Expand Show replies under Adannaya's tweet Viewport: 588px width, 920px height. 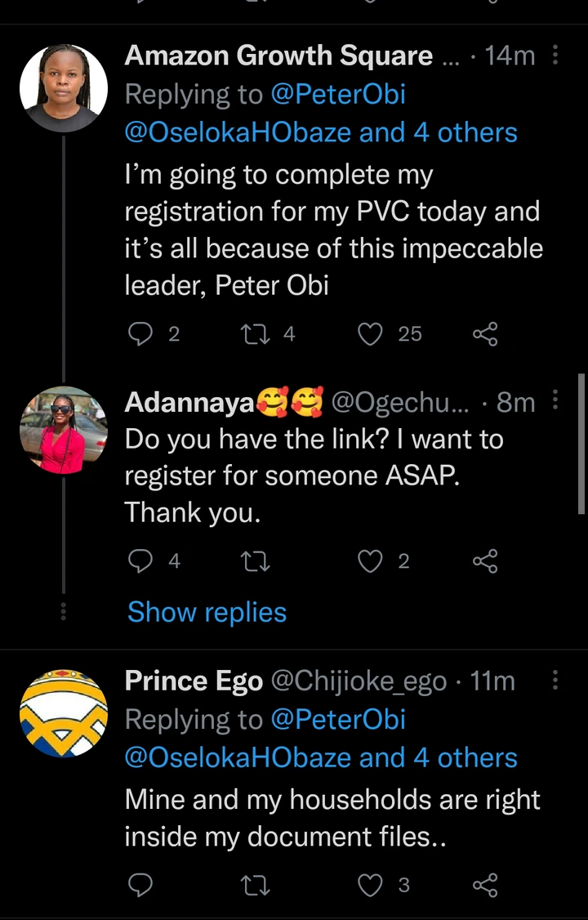point(207,612)
